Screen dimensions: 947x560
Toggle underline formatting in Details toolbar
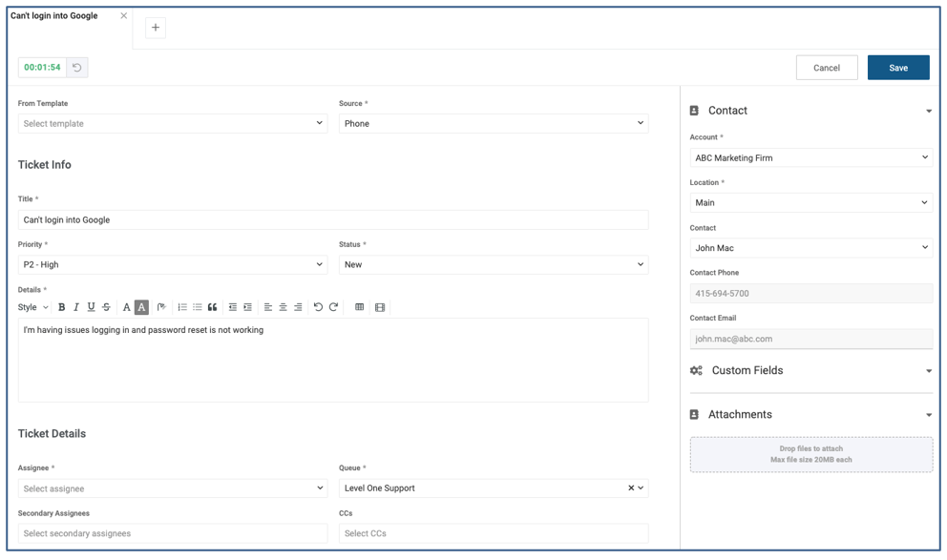pyautogui.click(x=92, y=307)
